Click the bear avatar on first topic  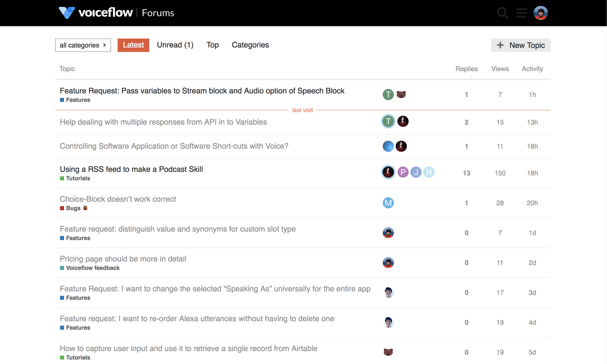point(401,95)
